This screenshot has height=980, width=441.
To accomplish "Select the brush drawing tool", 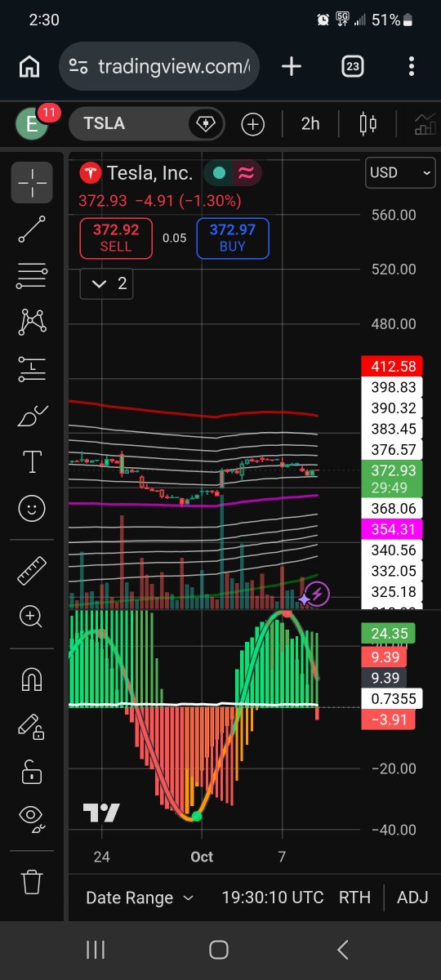I will (x=32, y=416).
